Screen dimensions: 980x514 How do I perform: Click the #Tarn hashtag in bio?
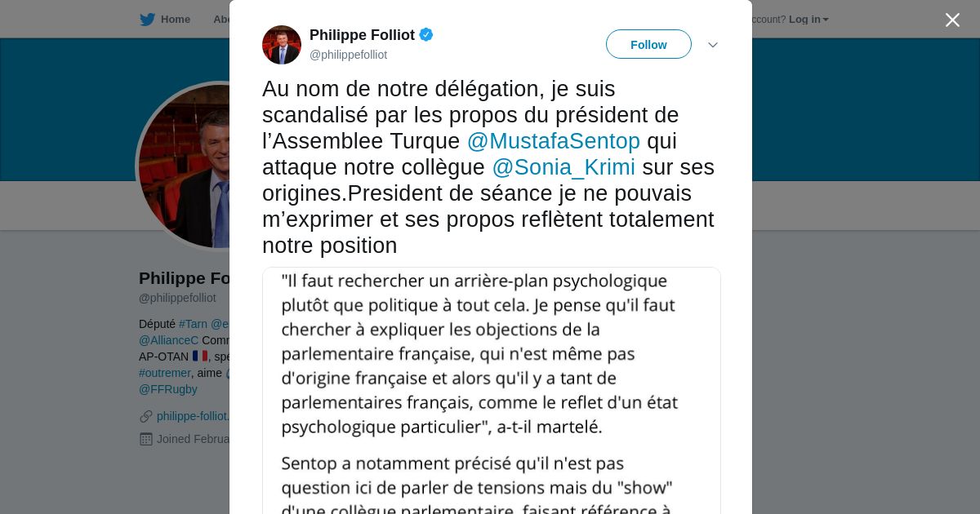193,324
